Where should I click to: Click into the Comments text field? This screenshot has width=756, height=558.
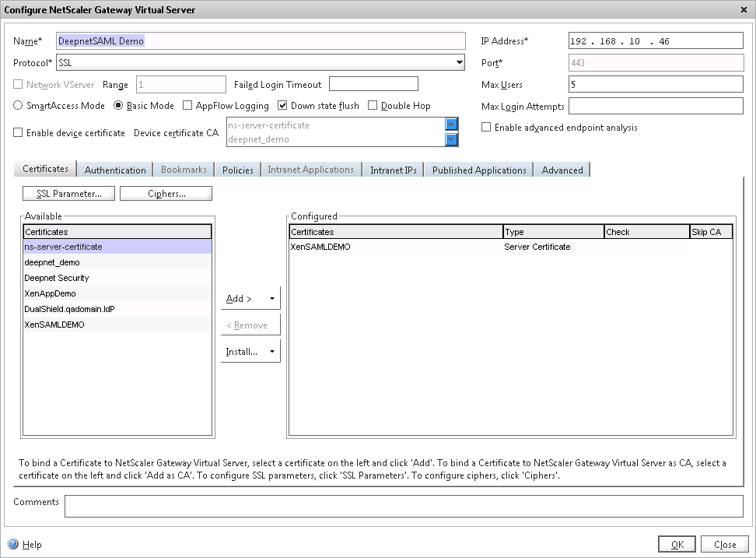click(x=404, y=507)
